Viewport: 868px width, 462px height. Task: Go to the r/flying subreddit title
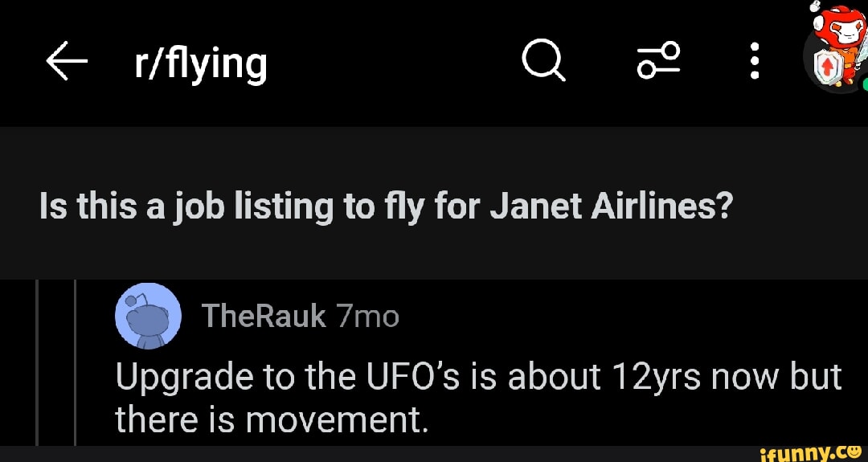click(x=201, y=64)
